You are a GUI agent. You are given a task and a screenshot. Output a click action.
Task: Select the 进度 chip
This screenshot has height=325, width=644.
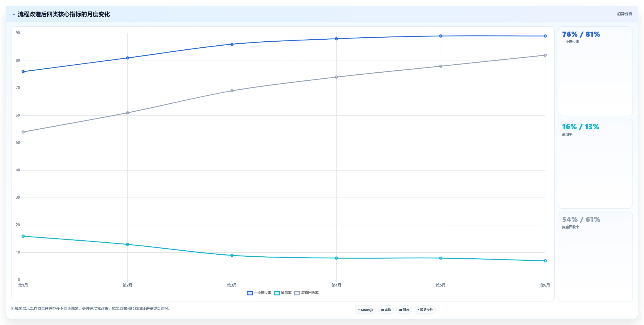click(404, 310)
